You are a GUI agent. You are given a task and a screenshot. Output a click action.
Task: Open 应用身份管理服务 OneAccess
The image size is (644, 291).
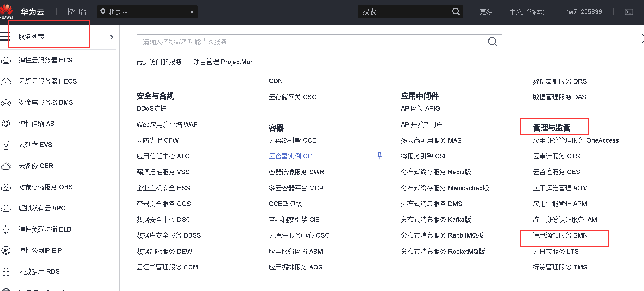576,140
